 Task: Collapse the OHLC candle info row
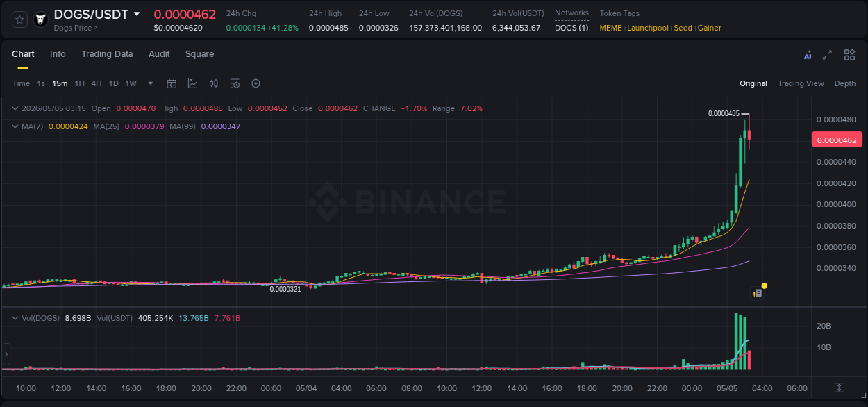(x=15, y=108)
